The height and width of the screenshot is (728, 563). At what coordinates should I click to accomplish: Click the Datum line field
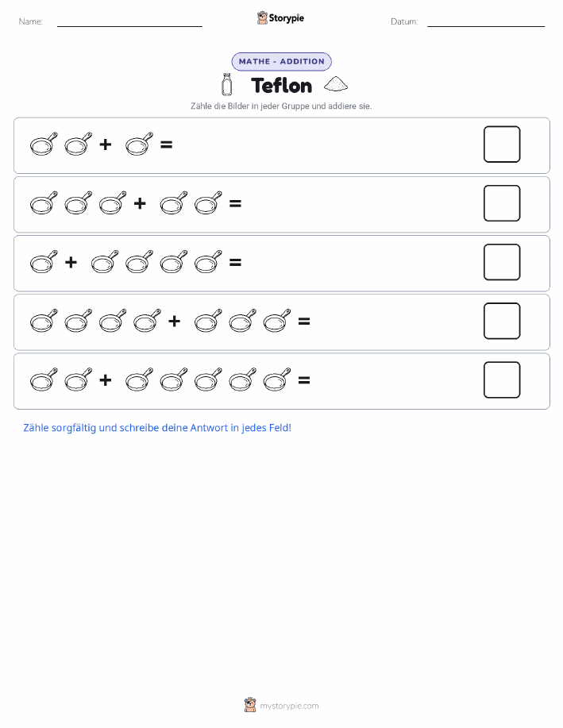pyautogui.click(x=486, y=21)
